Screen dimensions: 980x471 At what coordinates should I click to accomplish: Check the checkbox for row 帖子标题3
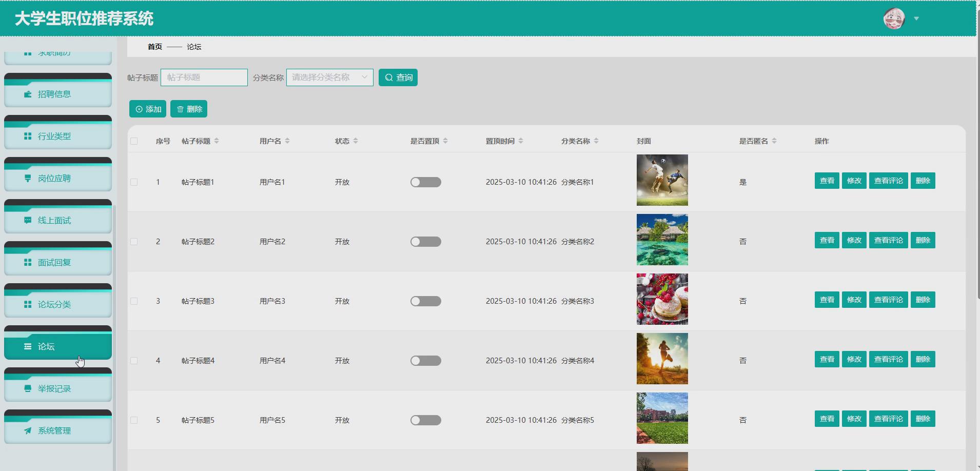(134, 301)
